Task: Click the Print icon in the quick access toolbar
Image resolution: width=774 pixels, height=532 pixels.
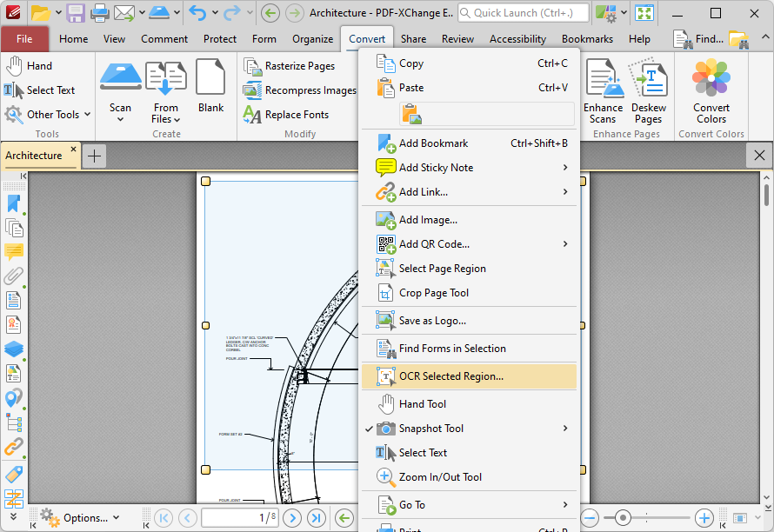Action: [x=99, y=13]
